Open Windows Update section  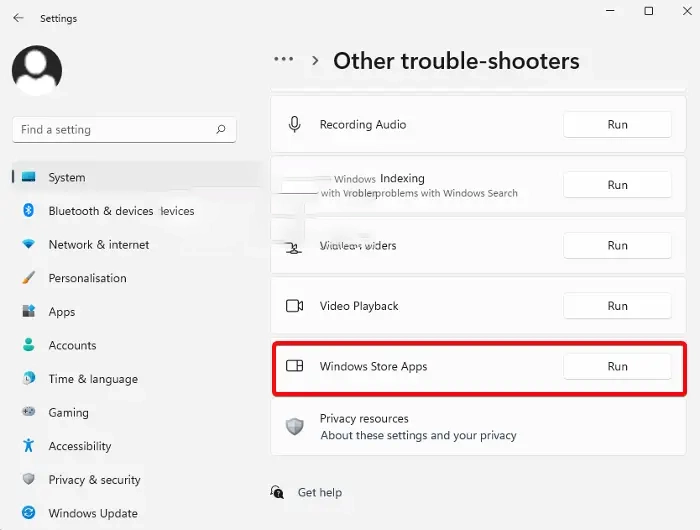pyautogui.click(x=93, y=513)
